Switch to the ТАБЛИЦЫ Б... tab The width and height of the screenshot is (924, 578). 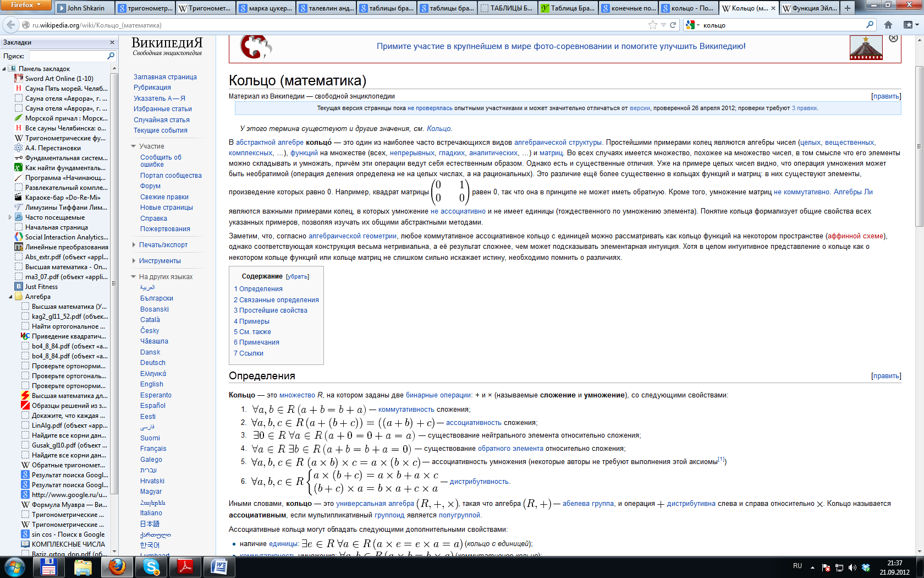pyautogui.click(x=507, y=8)
